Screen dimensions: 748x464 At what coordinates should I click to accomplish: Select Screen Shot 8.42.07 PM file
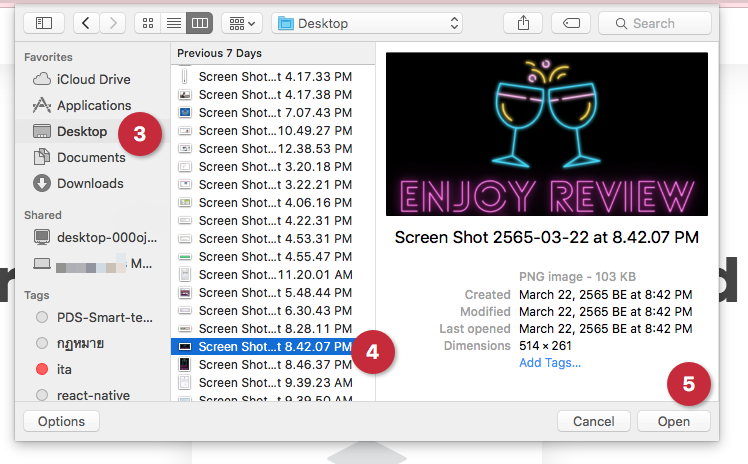[265, 347]
